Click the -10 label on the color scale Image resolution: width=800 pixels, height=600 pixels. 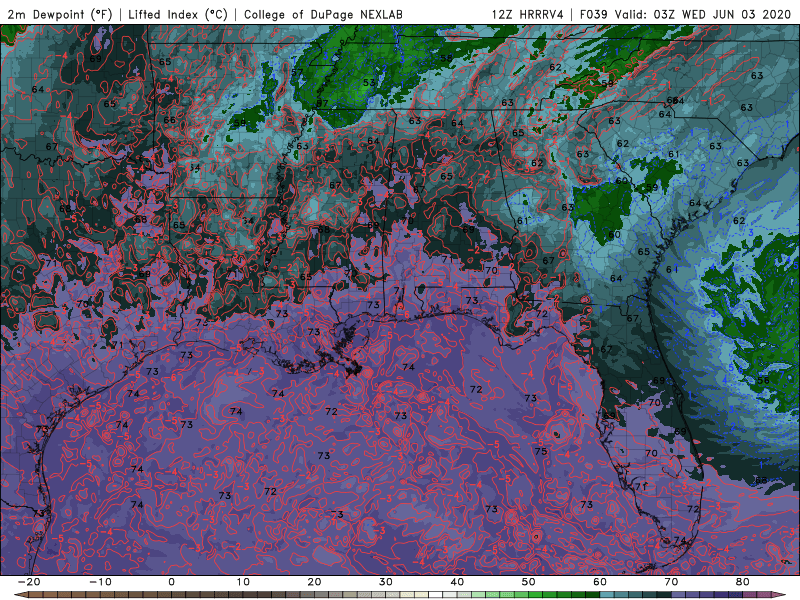[100, 582]
